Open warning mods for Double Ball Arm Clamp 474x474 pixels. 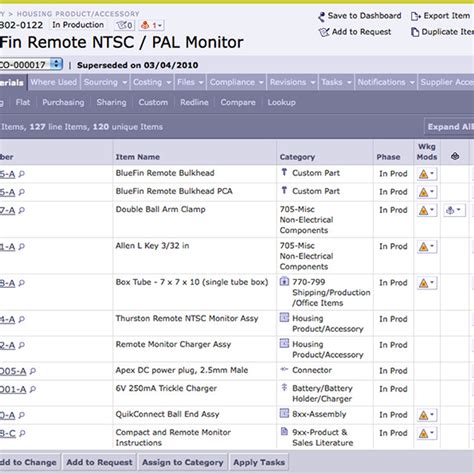click(x=427, y=210)
